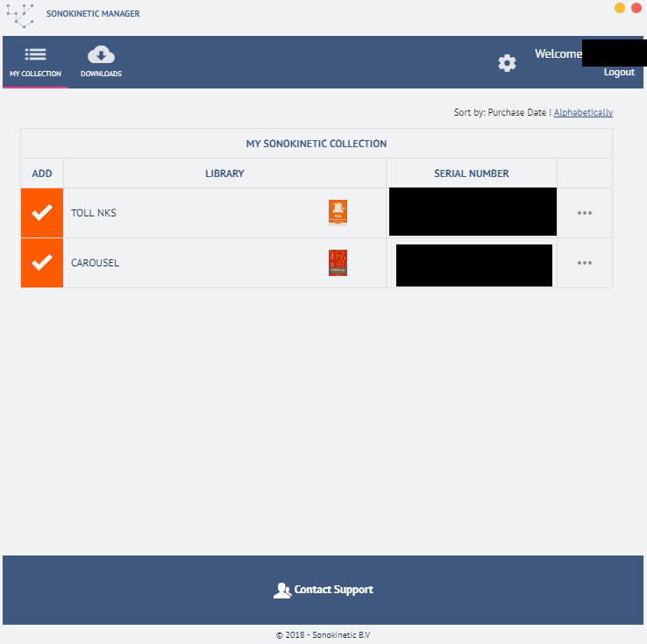Switch to the Downloads tab
The height and width of the screenshot is (644, 647).
[x=101, y=62]
